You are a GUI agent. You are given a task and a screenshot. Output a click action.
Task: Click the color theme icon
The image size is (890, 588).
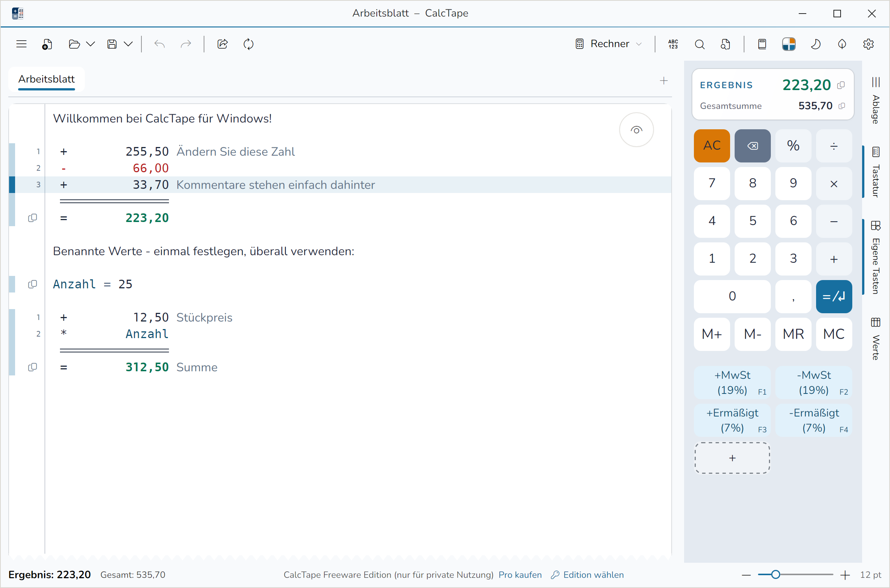click(x=789, y=44)
